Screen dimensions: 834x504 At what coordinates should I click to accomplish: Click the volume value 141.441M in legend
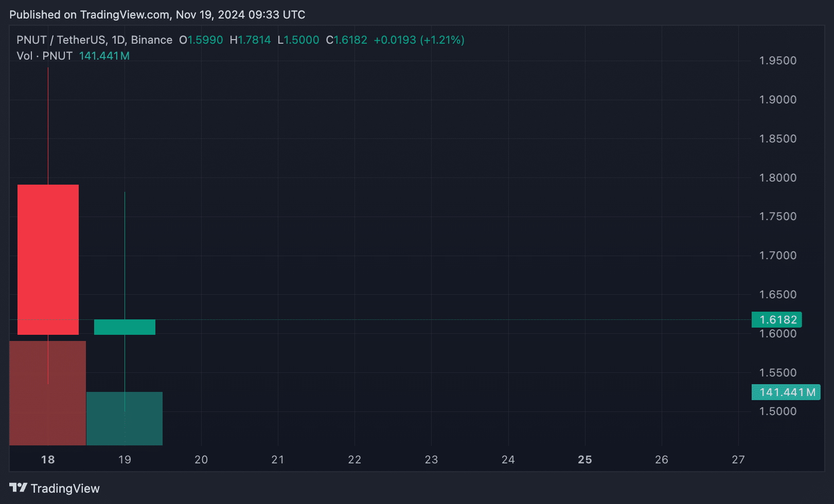click(x=104, y=56)
